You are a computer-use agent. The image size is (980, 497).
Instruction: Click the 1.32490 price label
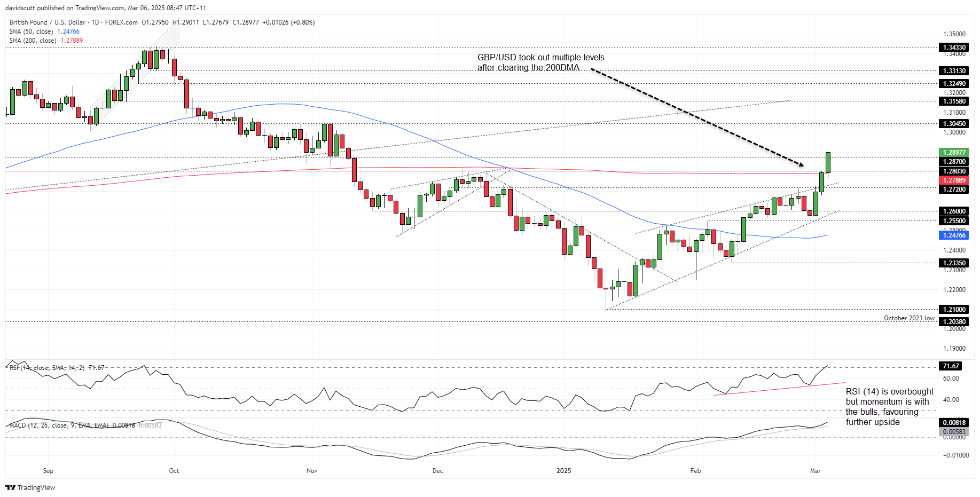(x=954, y=84)
